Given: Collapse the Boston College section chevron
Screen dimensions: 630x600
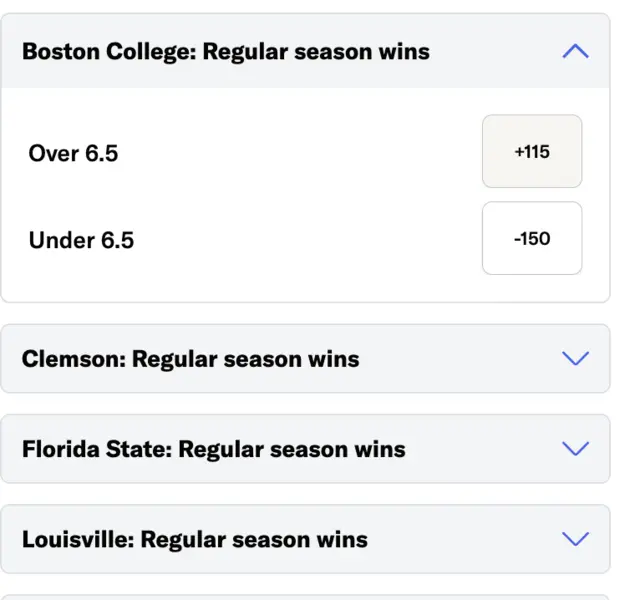Looking at the screenshot, I should [x=575, y=51].
